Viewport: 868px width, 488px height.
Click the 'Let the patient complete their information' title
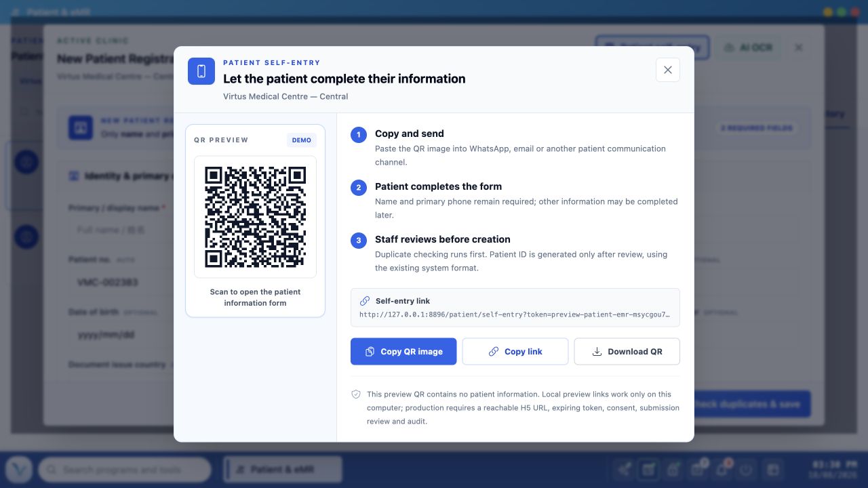pyautogui.click(x=344, y=79)
